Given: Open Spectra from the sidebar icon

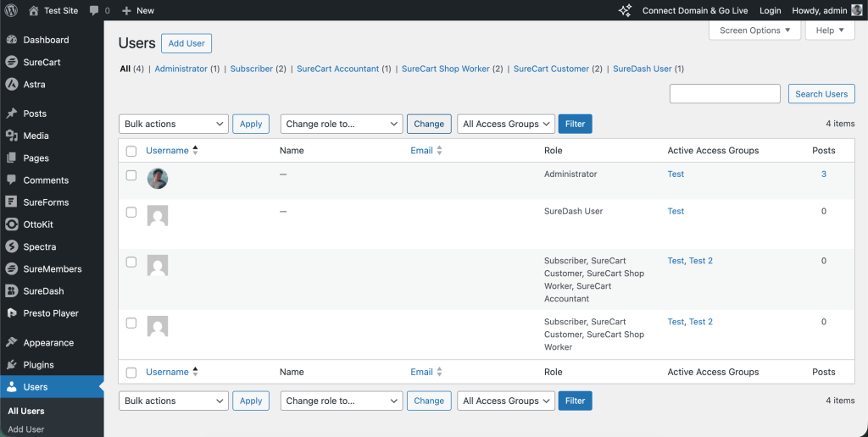Looking at the screenshot, I should [x=12, y=246].
